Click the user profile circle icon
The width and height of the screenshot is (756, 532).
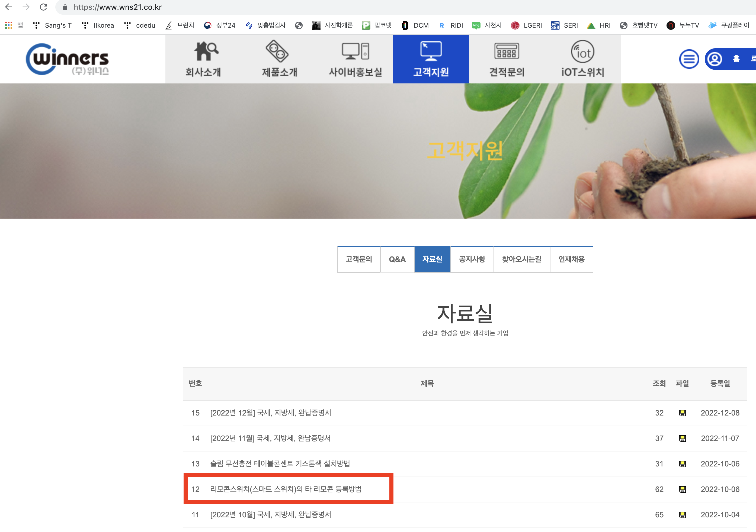715,59
